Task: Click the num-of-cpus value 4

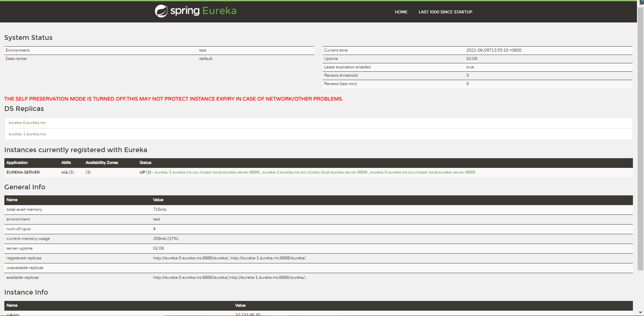Action: click(154, 229)
